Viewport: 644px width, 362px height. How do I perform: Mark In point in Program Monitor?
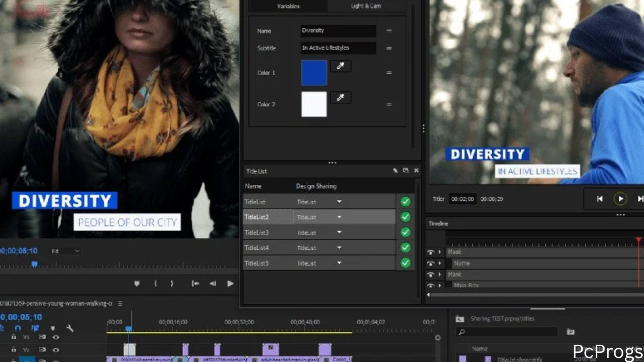pyautogui.click(x=155, y=284)
